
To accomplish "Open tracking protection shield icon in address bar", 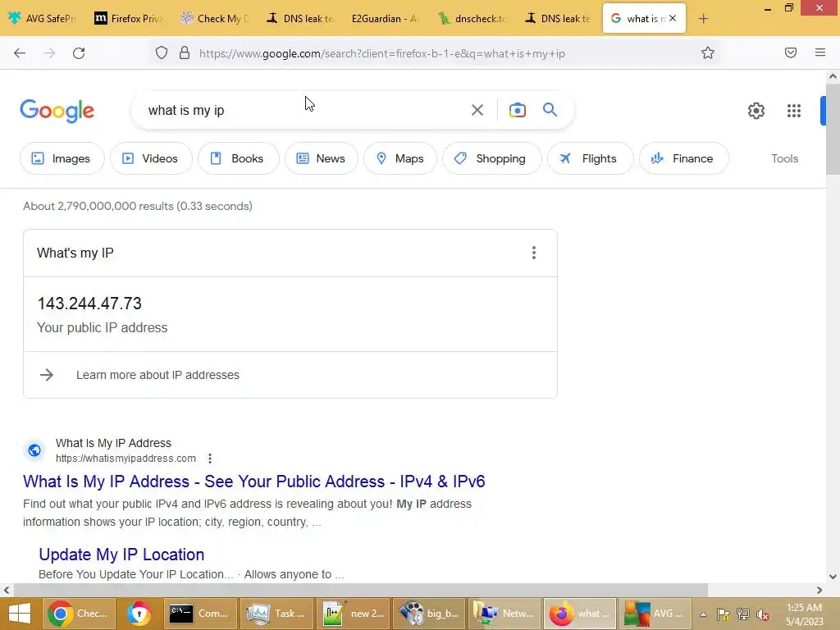I will (162, 53).
